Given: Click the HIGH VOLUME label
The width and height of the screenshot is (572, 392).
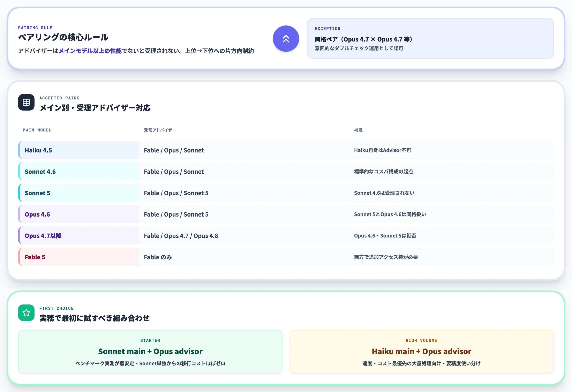Looking at the screenshot, I should (x=421, y=340).
